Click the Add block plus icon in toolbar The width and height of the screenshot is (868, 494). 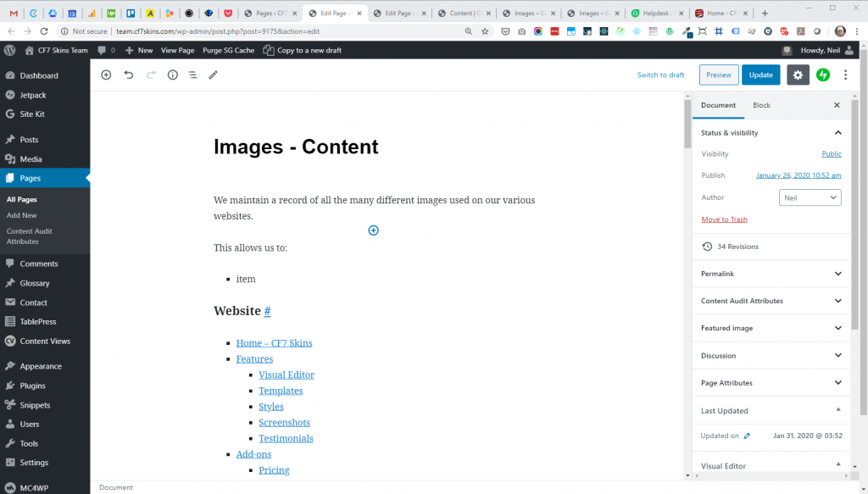(106, 75)
